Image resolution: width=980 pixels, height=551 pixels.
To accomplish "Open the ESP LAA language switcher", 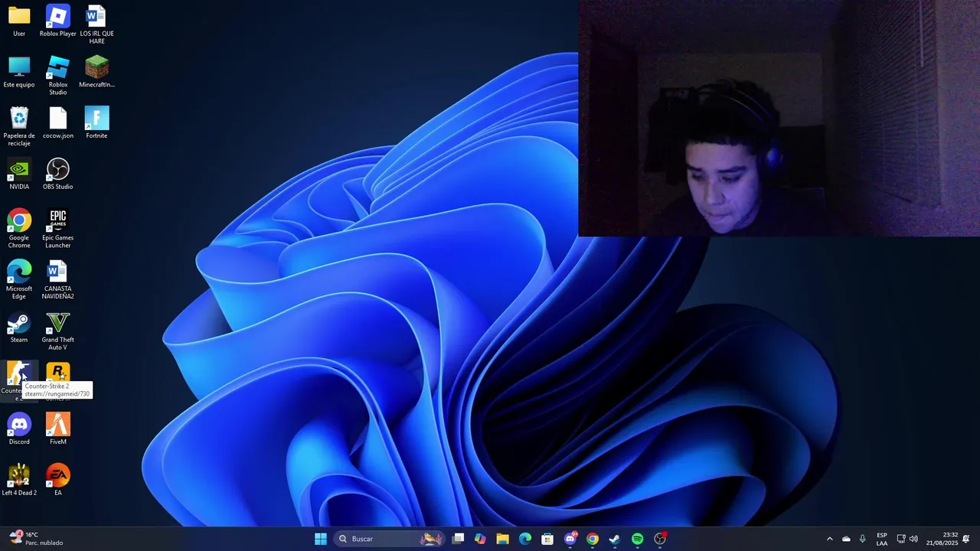I will 882,539.
